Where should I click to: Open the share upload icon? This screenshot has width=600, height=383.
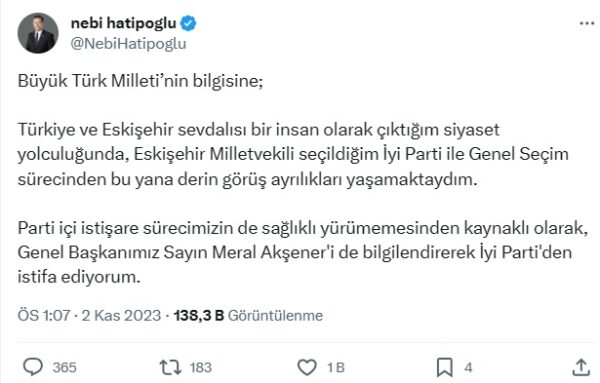pyautogui.click(x=580, y=367)
